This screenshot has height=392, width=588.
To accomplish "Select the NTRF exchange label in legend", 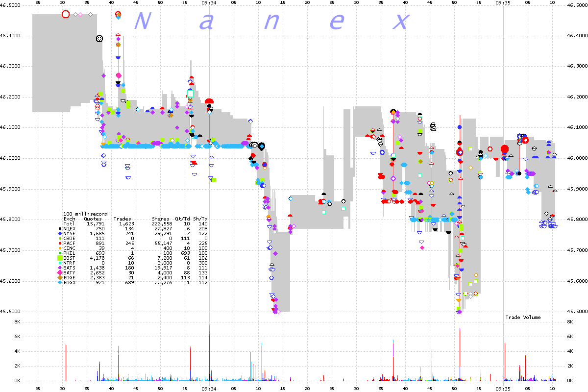I will tap(70, 262).
